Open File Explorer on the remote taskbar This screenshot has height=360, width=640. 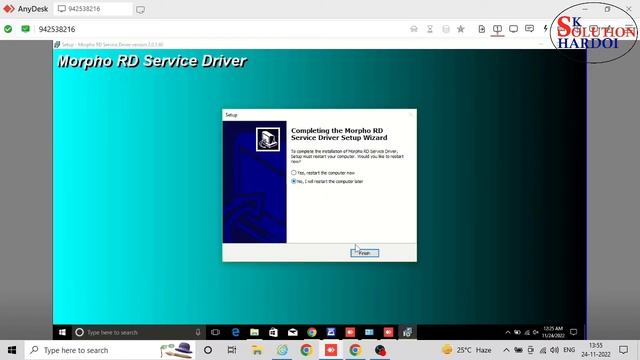pos(254,332)
